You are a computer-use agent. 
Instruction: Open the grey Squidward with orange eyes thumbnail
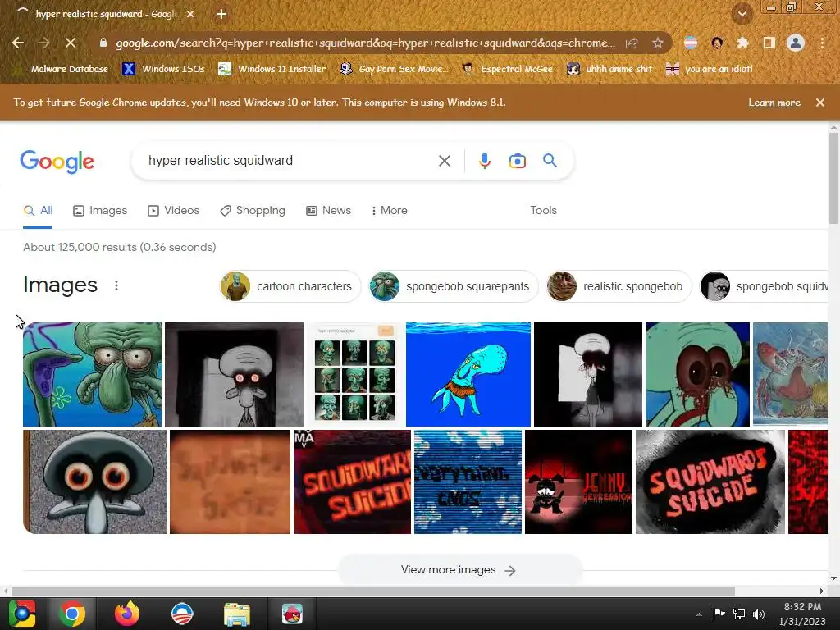pyautogui.click(x=95, y=482)
